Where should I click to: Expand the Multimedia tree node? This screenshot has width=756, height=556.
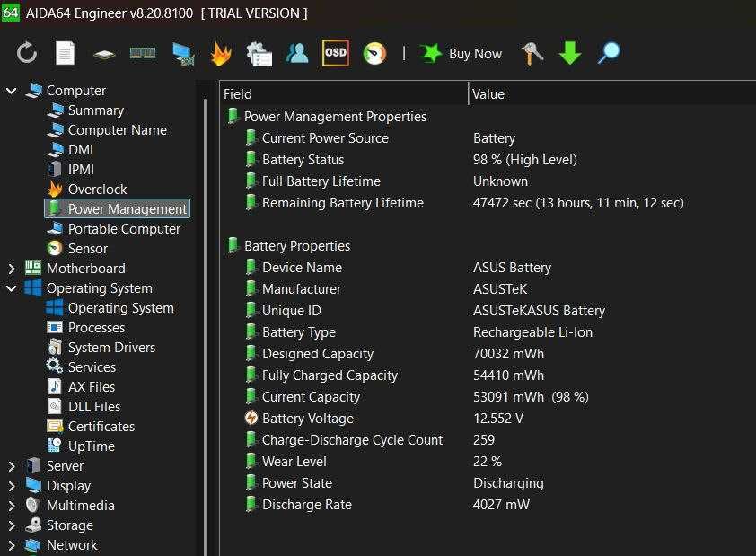point(12,506)
